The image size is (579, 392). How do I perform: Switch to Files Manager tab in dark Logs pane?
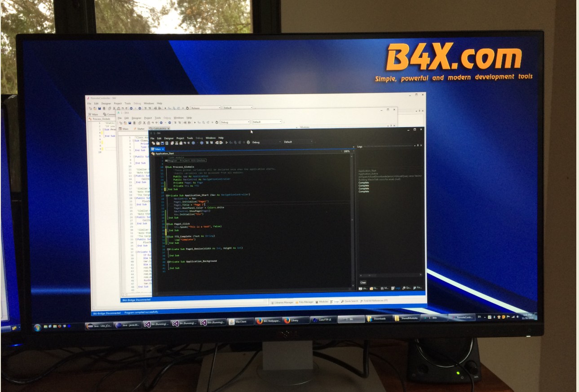pos(373,288)
